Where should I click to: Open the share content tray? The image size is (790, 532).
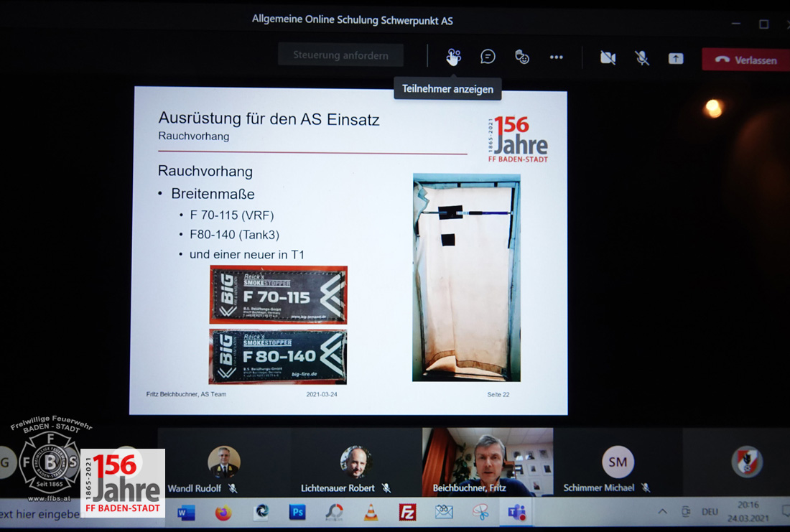(676, 59)
